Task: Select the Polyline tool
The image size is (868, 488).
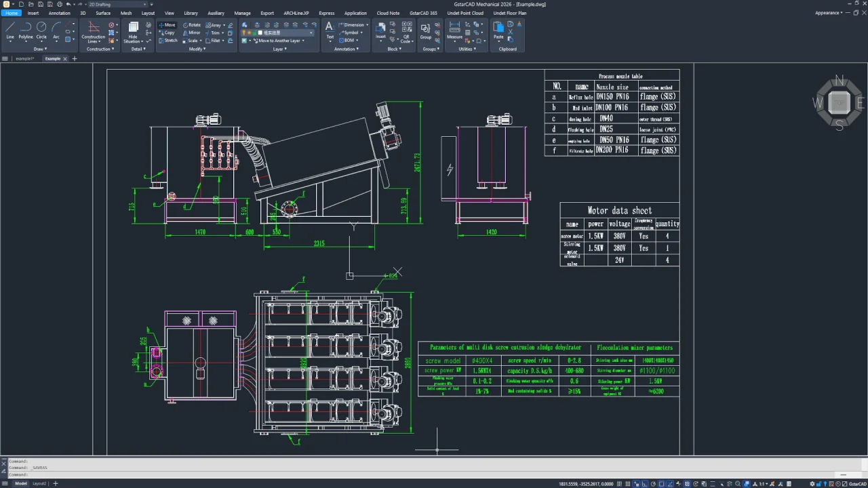Action: point(26,30)
